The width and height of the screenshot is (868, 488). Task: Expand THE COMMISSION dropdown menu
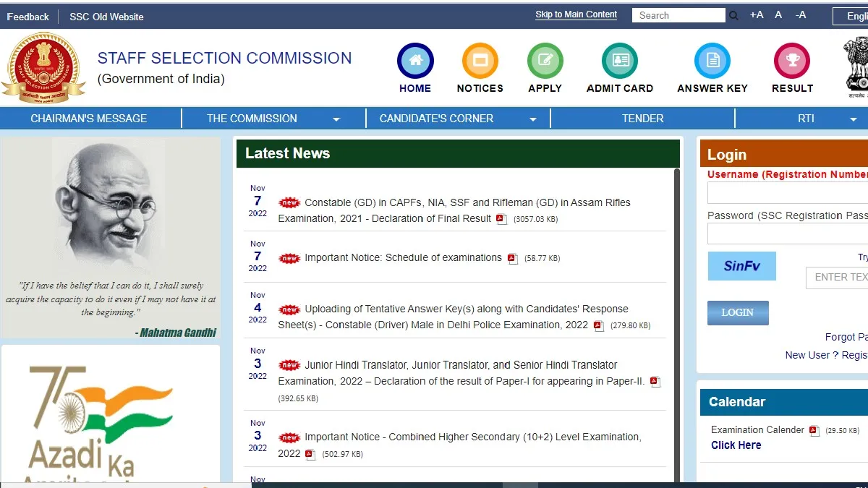click(336, 119)
